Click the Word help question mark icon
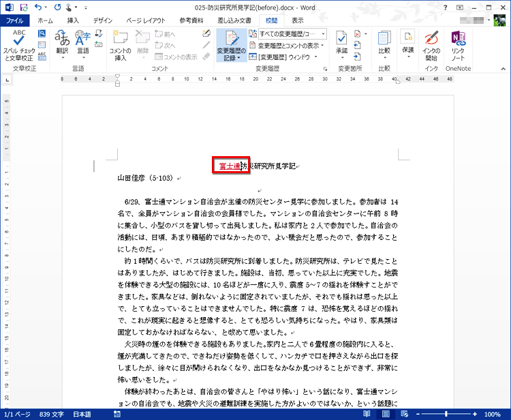The width and height of the screenshot is (511, 420). (445, 7)
